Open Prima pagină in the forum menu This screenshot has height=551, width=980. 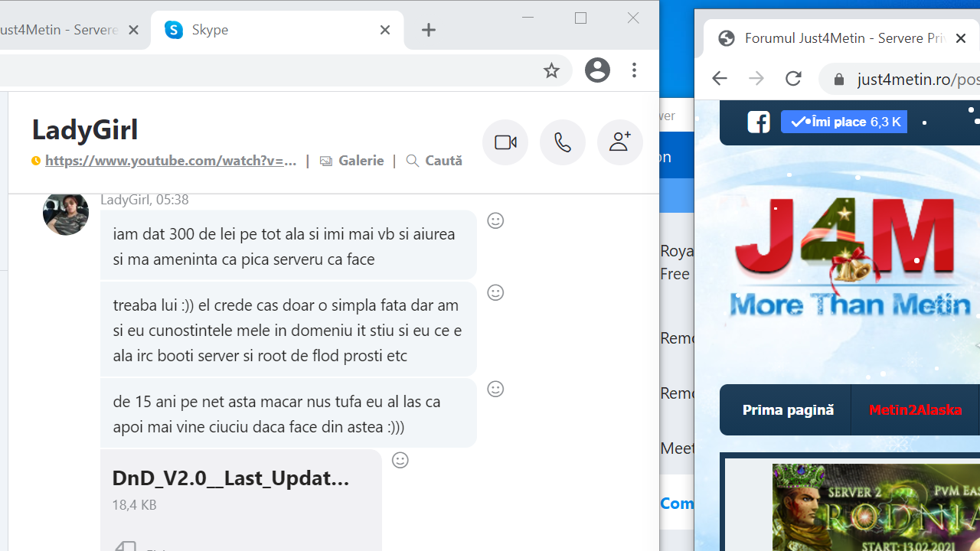[x=788, y=409]
